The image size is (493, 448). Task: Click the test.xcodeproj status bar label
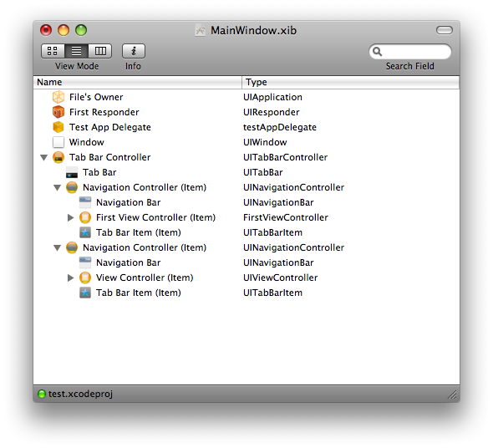pos(80,394)
